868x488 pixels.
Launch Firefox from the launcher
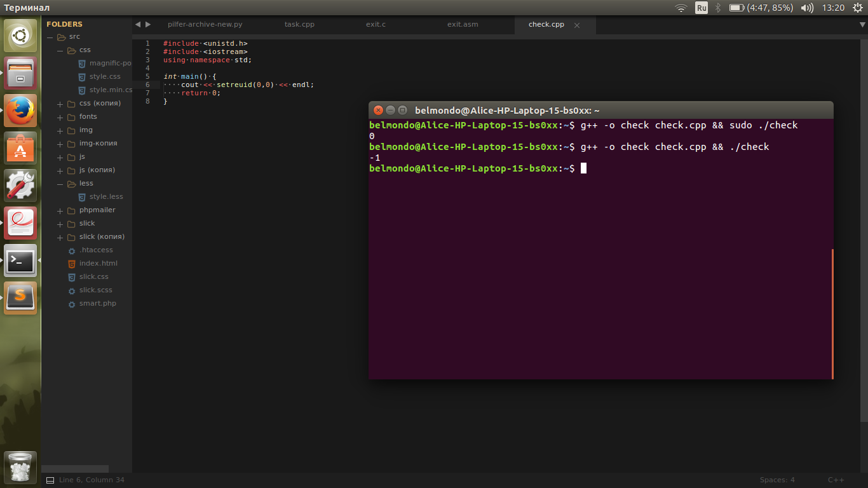point(21,111)
